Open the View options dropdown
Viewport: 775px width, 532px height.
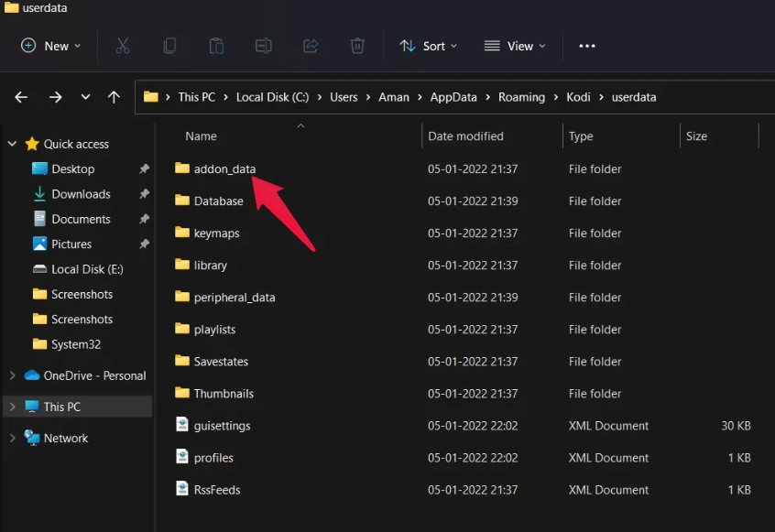click(x=514, y=46)
